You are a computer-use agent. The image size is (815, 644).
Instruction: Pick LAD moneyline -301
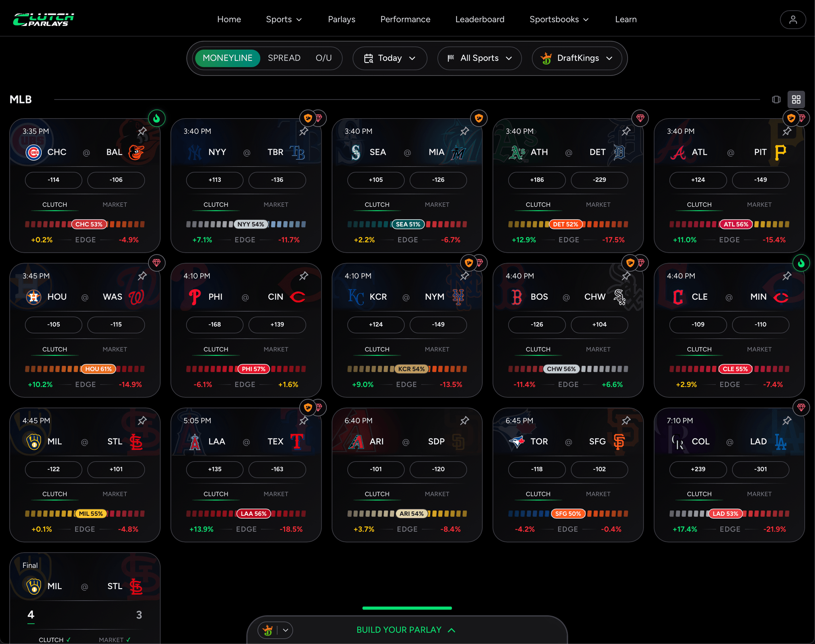pyautogui.click(x=760, y=469)
